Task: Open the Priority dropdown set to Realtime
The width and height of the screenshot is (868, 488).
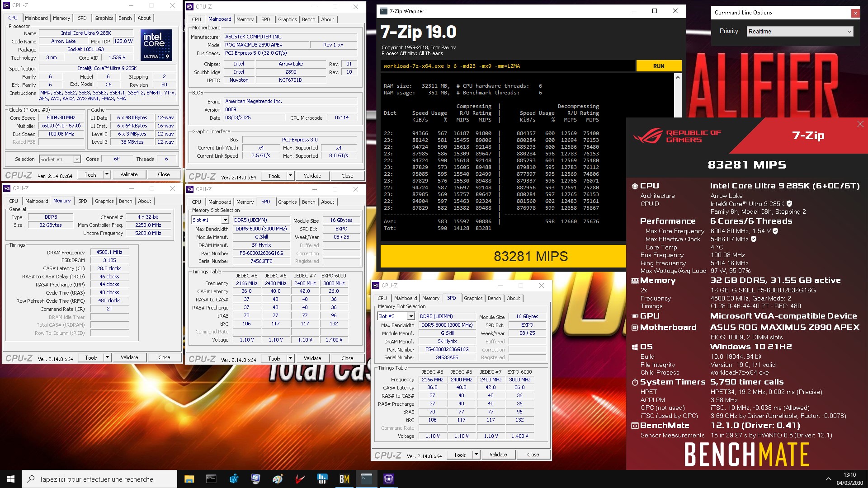Action: coord(800,31)
